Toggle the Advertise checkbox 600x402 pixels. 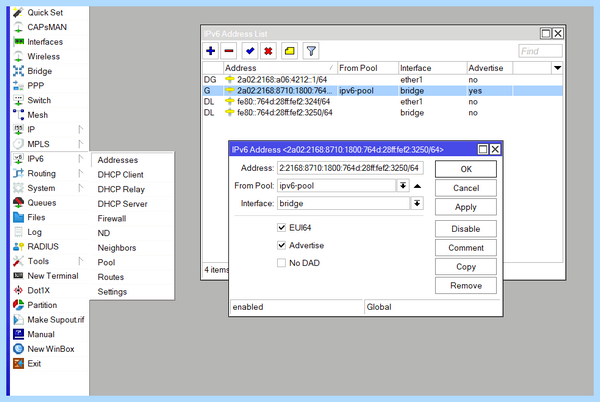(x=282, y=245)
